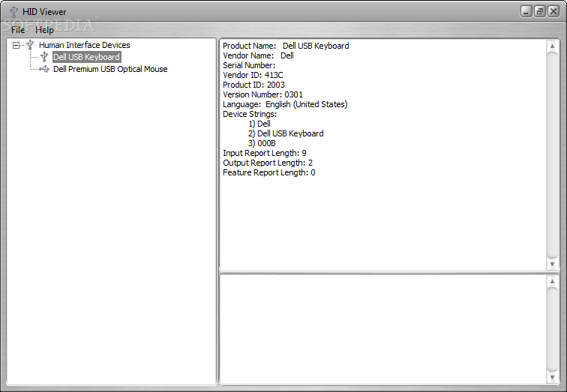Screen dimensions: 567x392
Task: Open the File menu
Action: pos(18,30)
